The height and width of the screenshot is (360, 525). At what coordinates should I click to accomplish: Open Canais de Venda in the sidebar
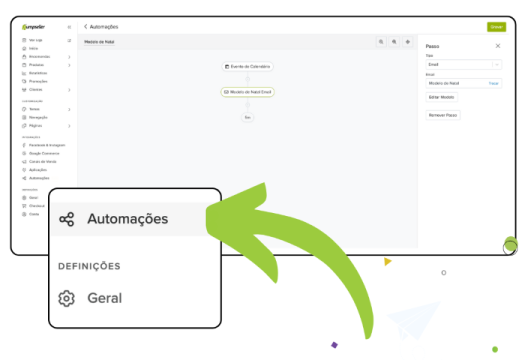pyautogui.click(x=39, y=161)
